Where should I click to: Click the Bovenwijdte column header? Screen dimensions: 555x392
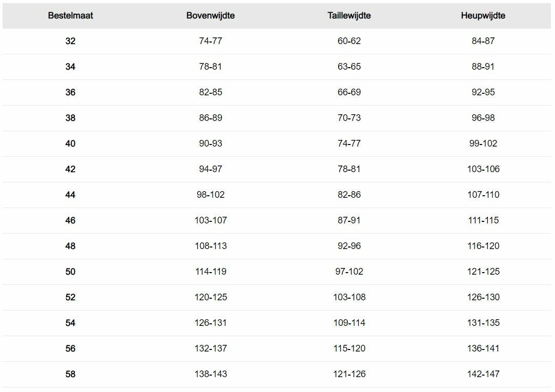point(211,15)
